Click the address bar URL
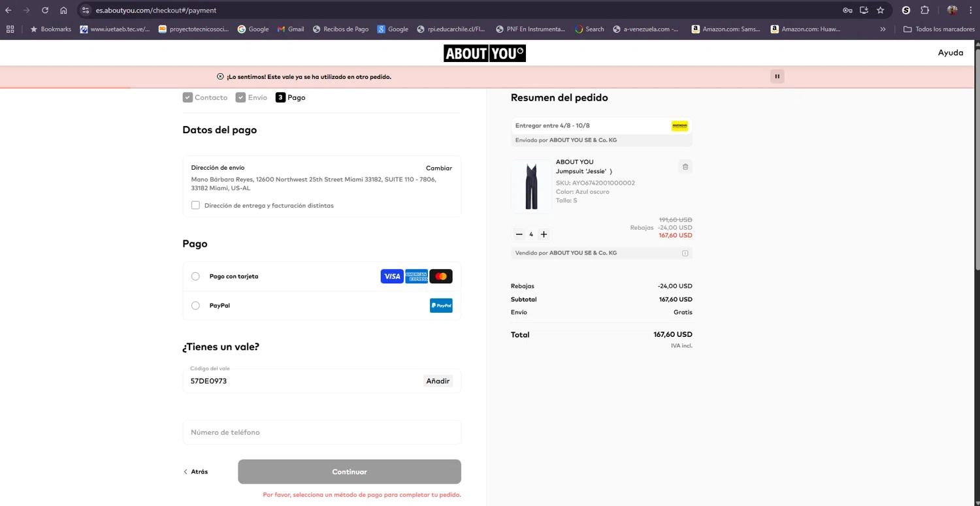Viewport: 980px width, 506px height. [x=156, y=10]
